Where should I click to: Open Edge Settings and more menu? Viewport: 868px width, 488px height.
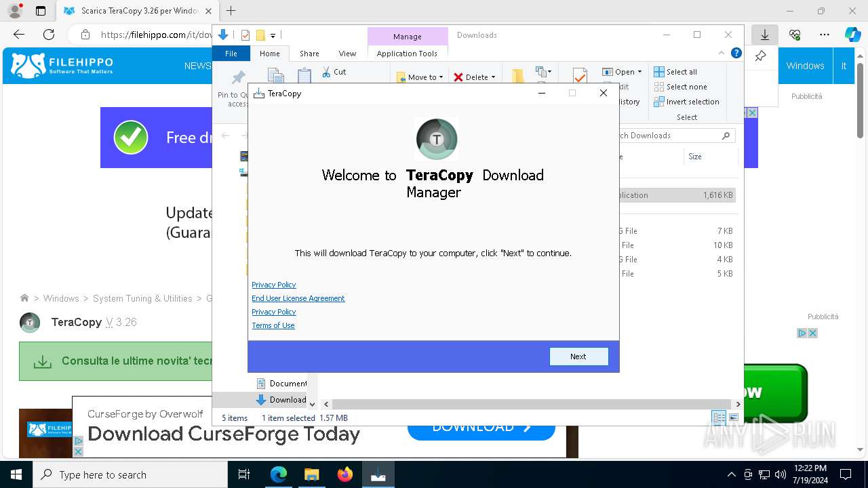pyautogui.click(x=825, y=35)
